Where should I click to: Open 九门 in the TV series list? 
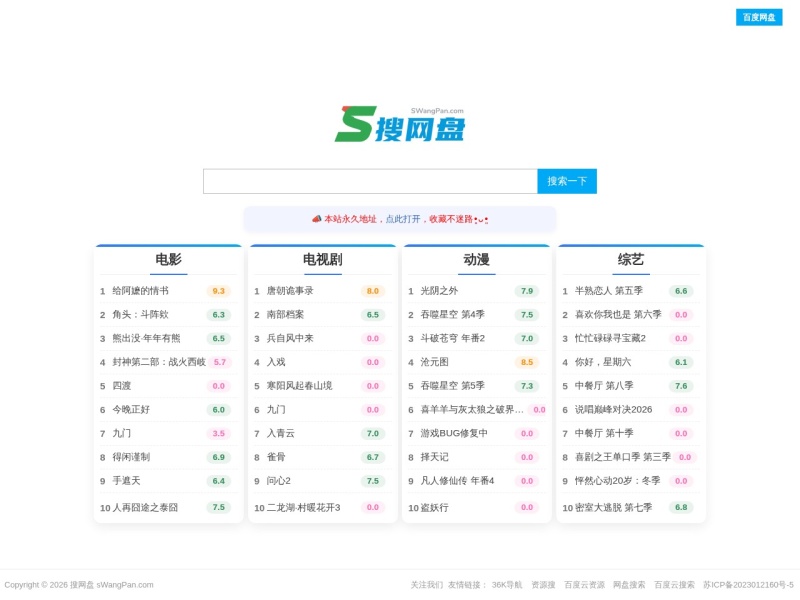tap(276, 410)
